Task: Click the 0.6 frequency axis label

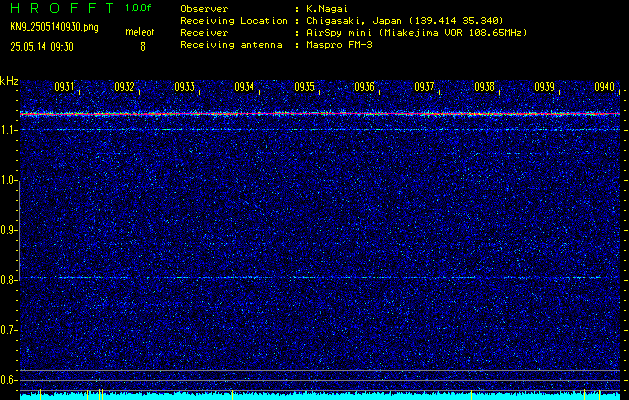Action: click(x=7, y=380)
